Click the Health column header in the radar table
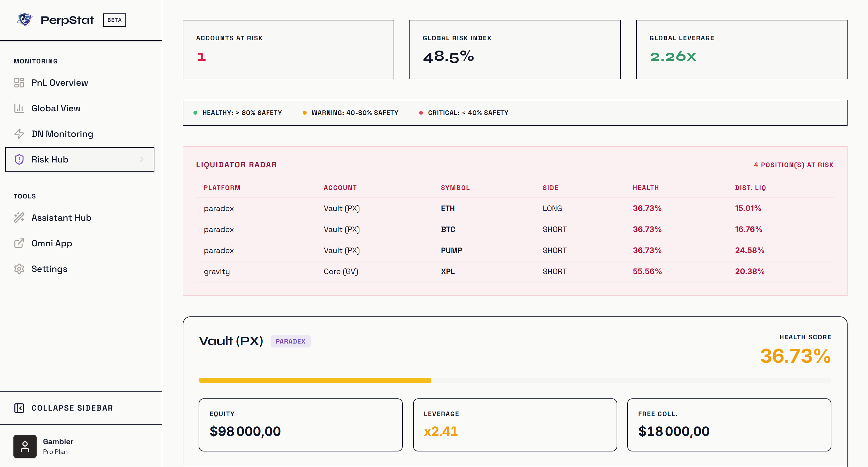The width and height of the screenshot is (868, 467). point(645,187)
